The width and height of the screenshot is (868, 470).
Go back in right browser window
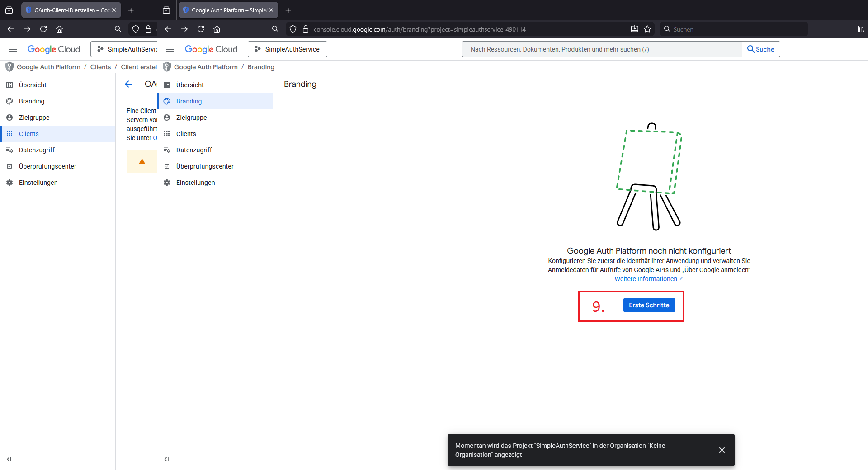click(168, 29)
